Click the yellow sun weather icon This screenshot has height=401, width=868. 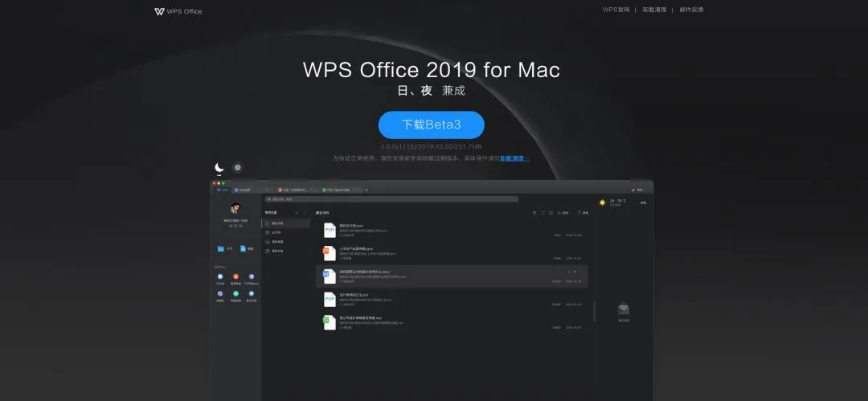tap(602, 203)
